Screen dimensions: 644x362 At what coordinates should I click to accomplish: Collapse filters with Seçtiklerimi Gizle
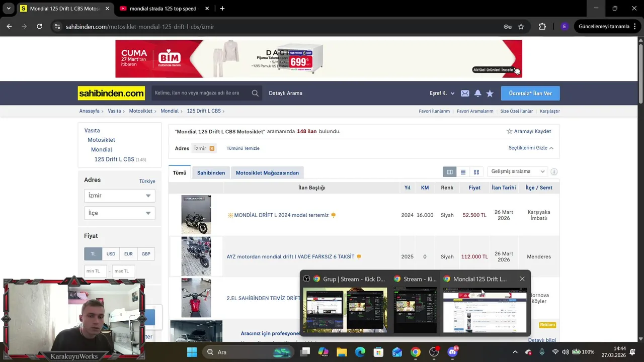tap(531, 148)
